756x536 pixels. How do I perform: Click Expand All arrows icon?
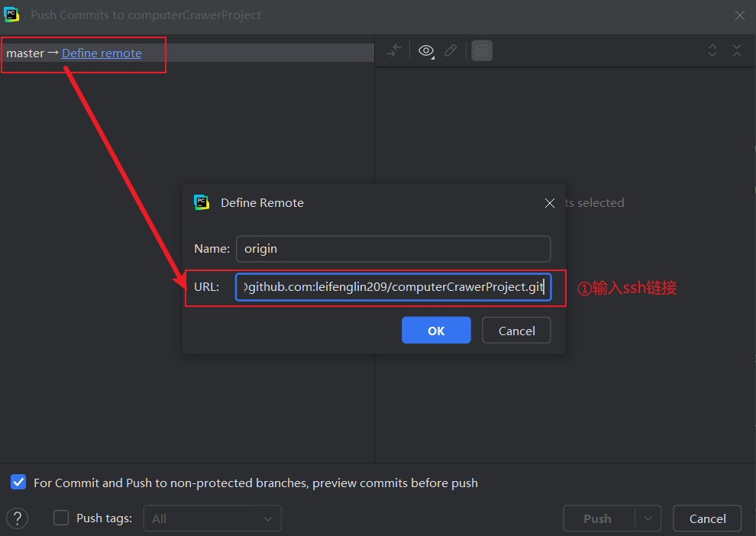click(712, 50)
